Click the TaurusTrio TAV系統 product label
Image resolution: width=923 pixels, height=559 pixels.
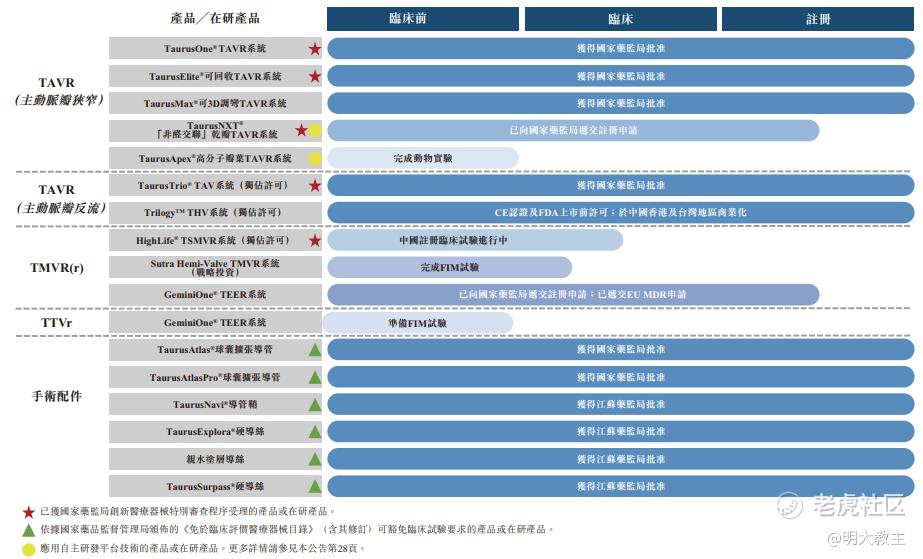(215, 185)
